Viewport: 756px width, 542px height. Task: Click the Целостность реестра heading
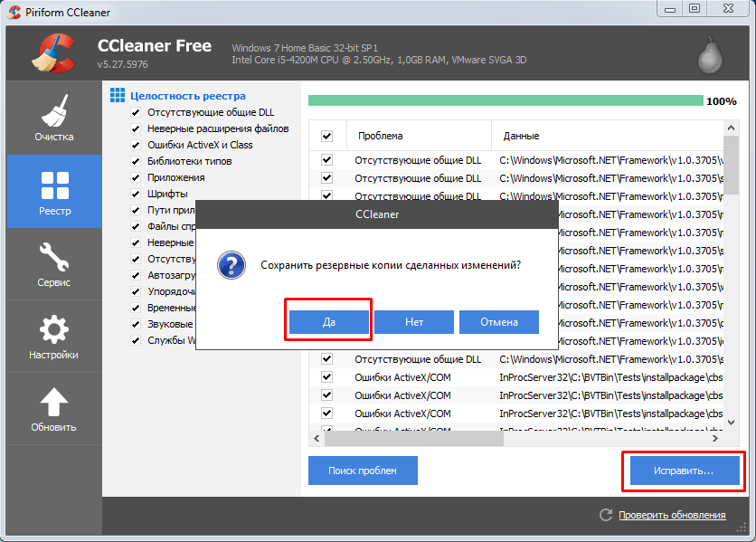coord(188,96)
